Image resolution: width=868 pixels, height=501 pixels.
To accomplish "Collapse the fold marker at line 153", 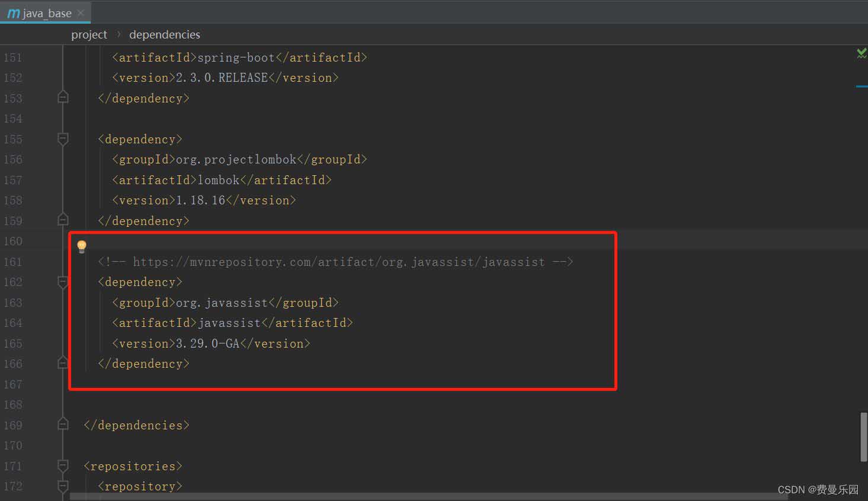I will (x=63, y=98).
